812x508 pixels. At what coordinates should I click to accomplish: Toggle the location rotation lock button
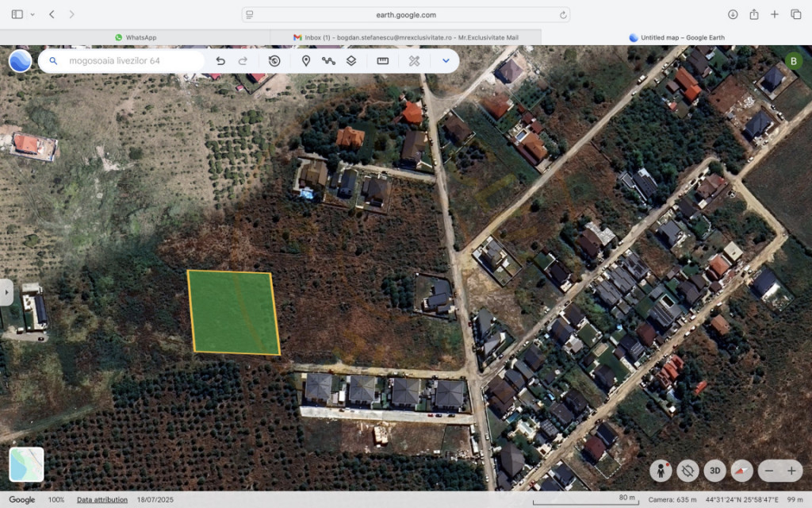[688, 471]
